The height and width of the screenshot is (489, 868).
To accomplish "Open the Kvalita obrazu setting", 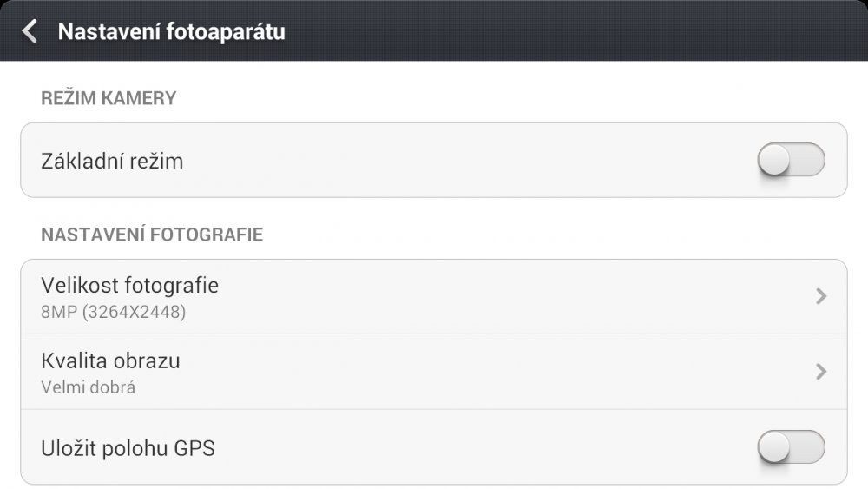I will click(111, 360).
